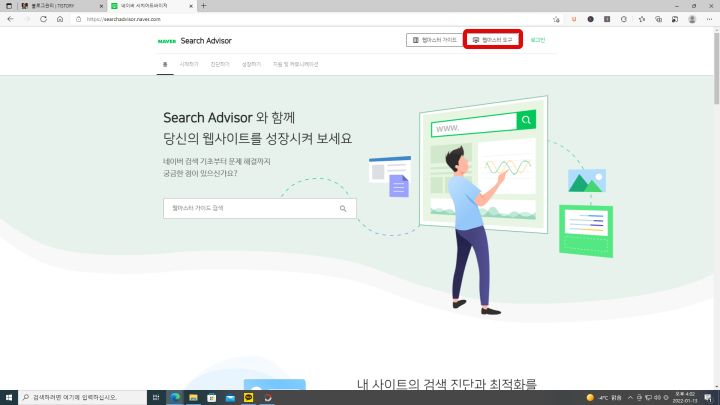Screen dimensions: 720x405
Task: Click the green search button in illustration
Action: click(526, 120)
